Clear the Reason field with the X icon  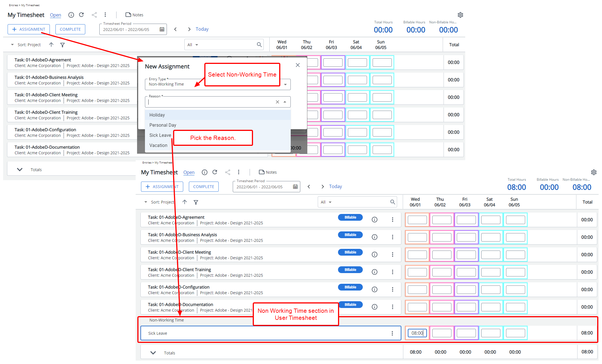coord(277,102)
